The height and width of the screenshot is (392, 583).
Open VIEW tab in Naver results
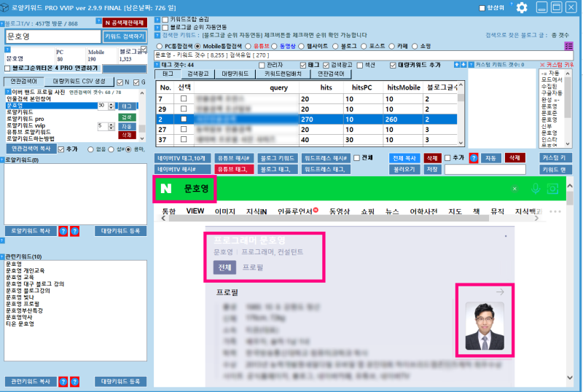pyautogui.click(x=195, y=211)
